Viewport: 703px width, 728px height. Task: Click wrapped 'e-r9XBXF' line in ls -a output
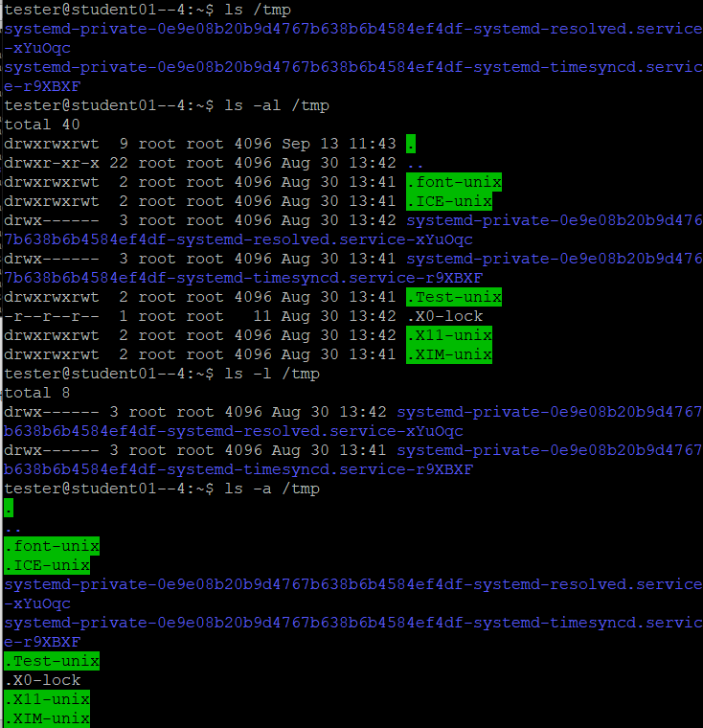pos(42,642)
